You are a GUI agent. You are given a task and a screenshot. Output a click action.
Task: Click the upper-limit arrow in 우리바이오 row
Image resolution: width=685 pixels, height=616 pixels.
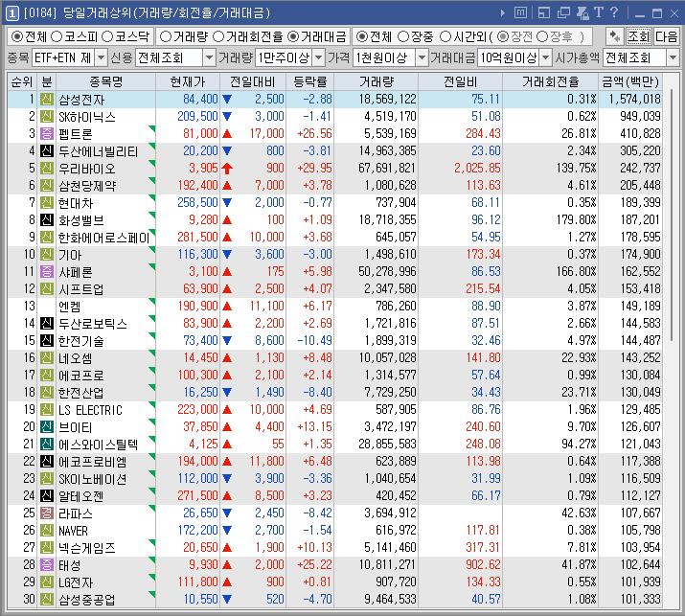point(227,169)
